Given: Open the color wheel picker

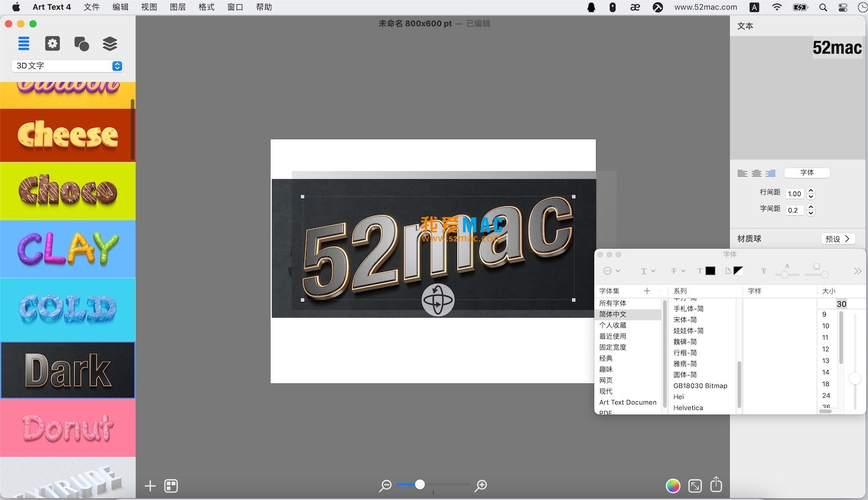Looking at the screenshot, I should click(x=673, y=486).
